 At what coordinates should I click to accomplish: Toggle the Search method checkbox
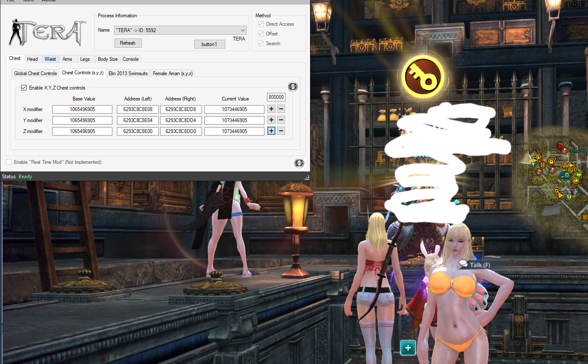(x=261, y=43)
